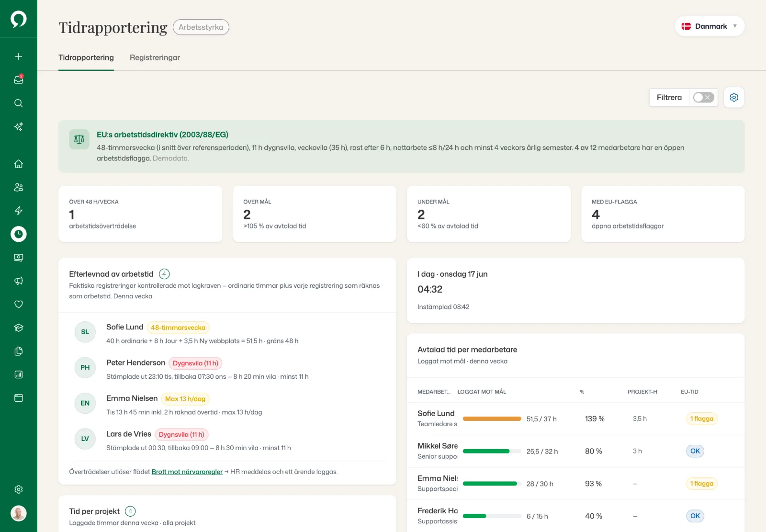Click the app logo at top left
Screen dimensions: 766x532
(x=19, y=19)
